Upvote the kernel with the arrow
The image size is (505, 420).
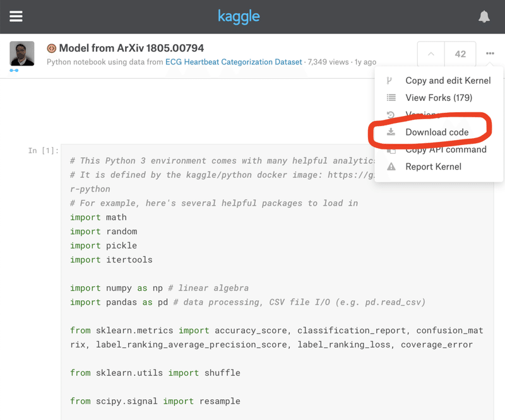431,54
